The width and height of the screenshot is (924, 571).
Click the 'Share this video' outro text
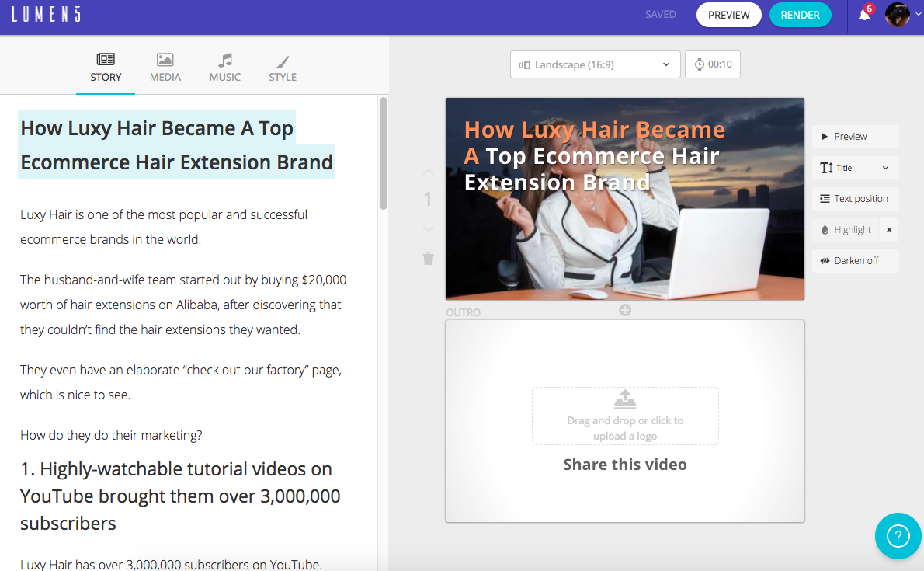(625, 465)
